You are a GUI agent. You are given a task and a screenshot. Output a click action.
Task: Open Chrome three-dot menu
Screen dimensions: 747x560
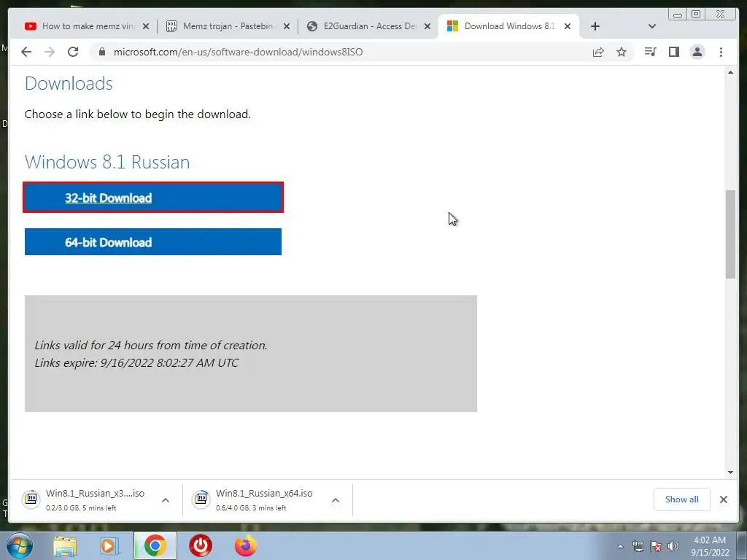[721, 52]
